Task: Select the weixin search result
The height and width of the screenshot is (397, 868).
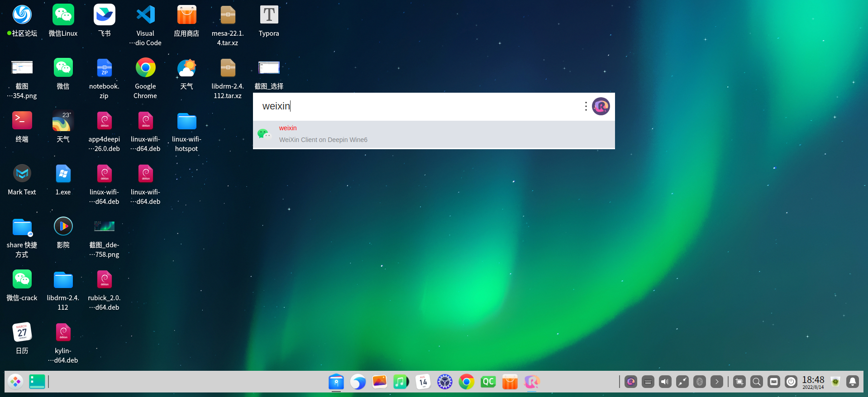Action: click(x=434, y=134)
